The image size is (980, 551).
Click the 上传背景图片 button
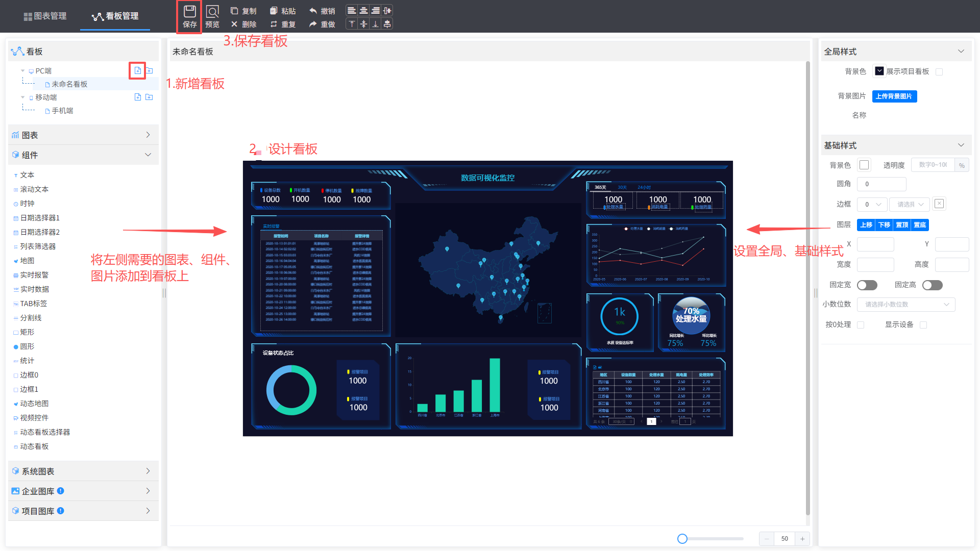894,96
